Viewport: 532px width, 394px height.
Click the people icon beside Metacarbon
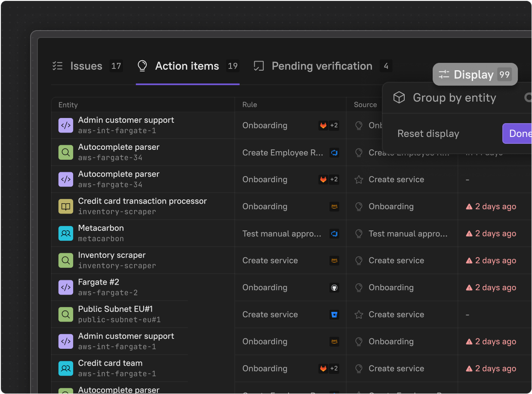coord(65,234)
